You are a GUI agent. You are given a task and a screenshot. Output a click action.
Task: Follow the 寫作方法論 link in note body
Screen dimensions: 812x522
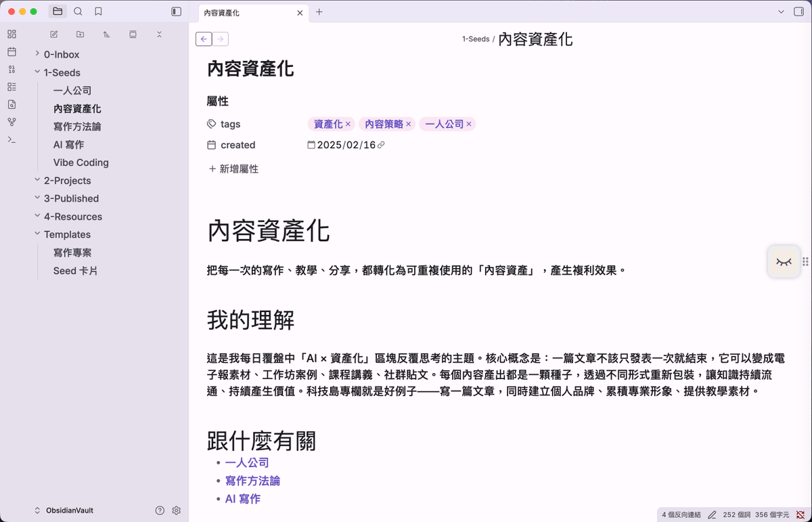252,481
